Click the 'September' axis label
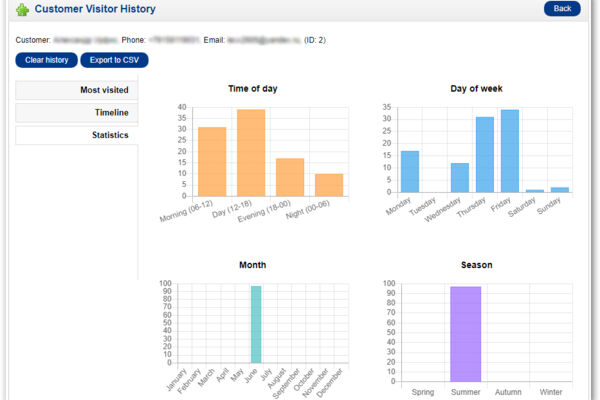Viewport: 600px width, 400px height. [x=286, y=383]
